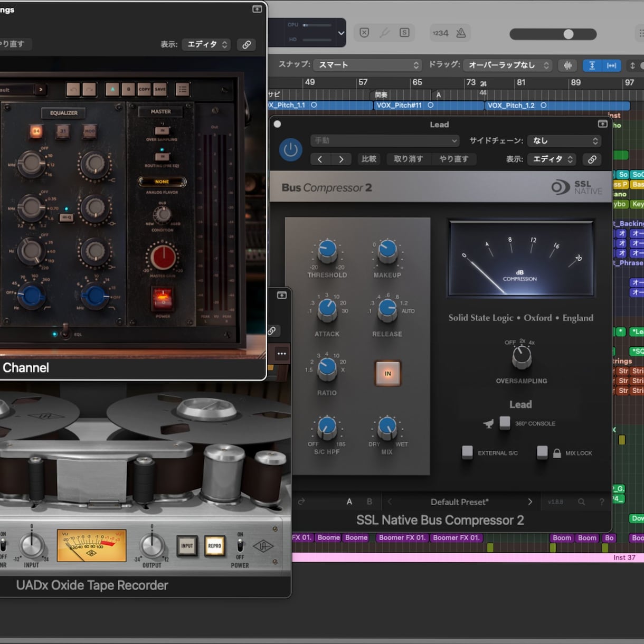Click undo arrow in channel strip plugin toolbar
The image size is (644, 644).
[x=73, y=89]
